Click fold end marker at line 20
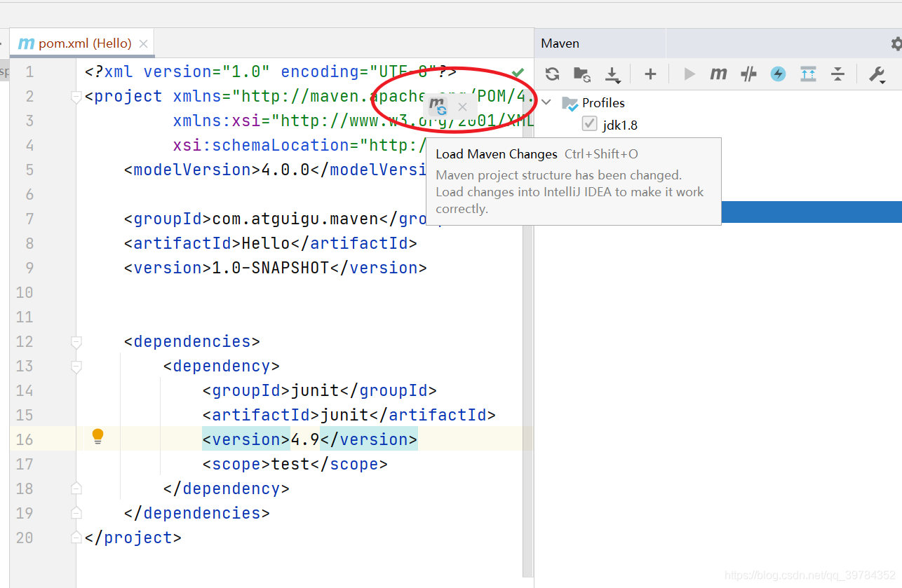902x588 pixels. coord(76,537)
